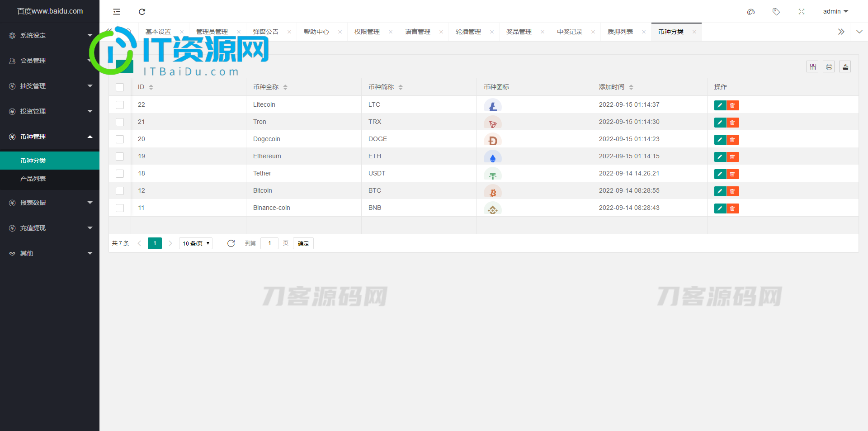Expand the 其他 sidebar menu
Screen dimensions: 868x431
[x=50, y=253]
